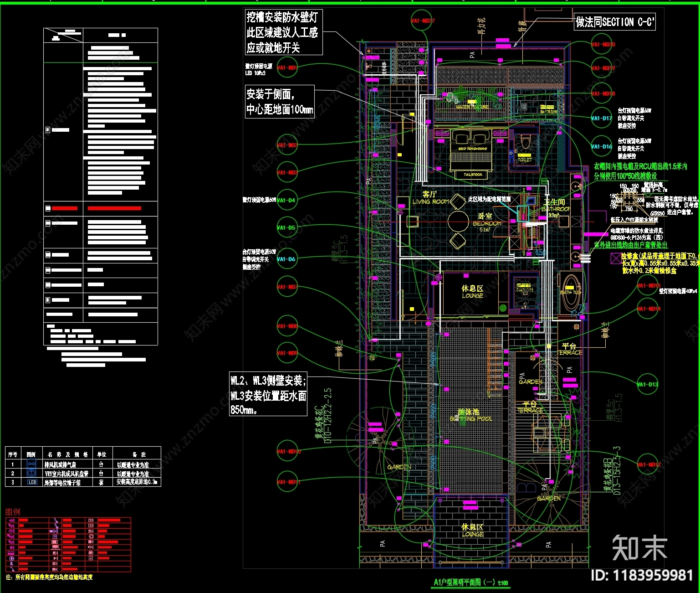
Task: Click the VA1-ND12 circuit tag
Action: (x=648, y=465)
